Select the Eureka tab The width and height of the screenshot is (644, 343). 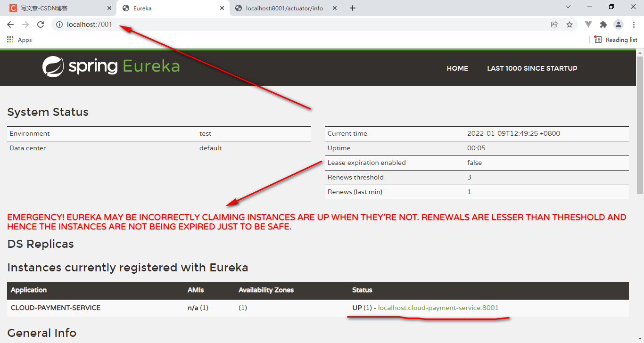click(x=173, y=8)
